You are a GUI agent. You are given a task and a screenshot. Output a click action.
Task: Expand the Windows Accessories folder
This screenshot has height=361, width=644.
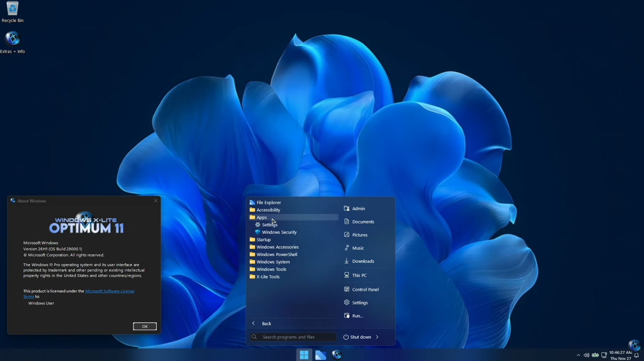(x=294, y=247)
